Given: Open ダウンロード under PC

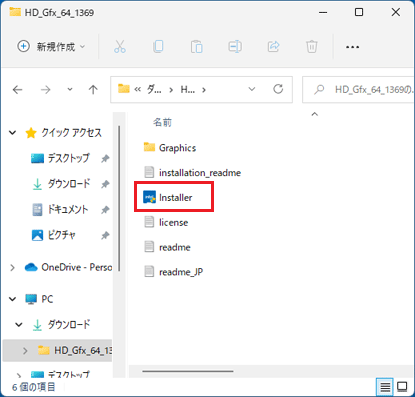Looking at the screenshot, I should (69, 324).
